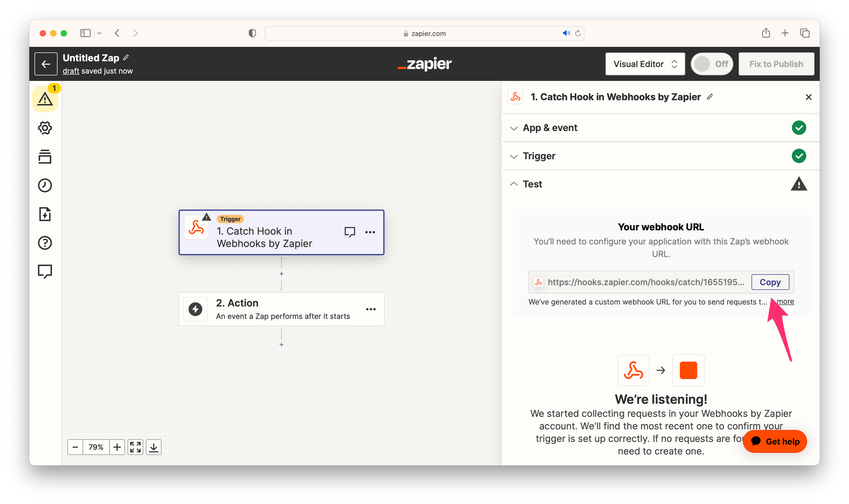The image size is (849, 504).
Task: Copy the webhook URL
Action: tap(770, 282)
